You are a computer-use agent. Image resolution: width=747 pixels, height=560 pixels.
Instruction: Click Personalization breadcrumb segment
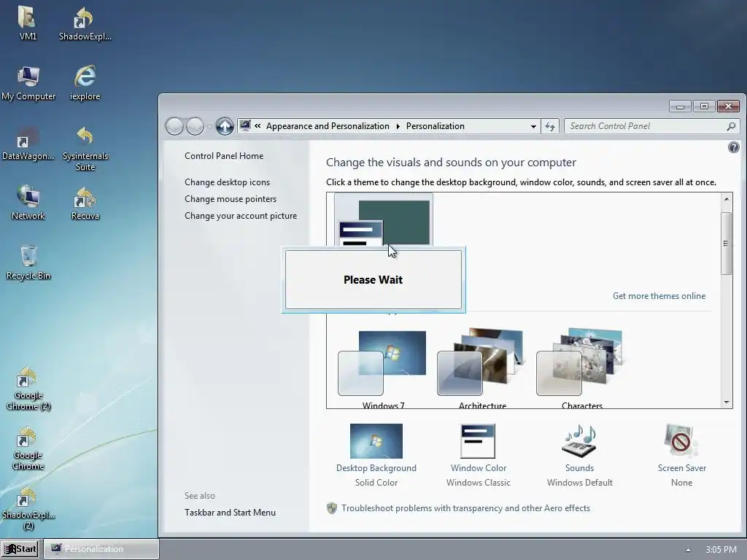click(435, 126)
